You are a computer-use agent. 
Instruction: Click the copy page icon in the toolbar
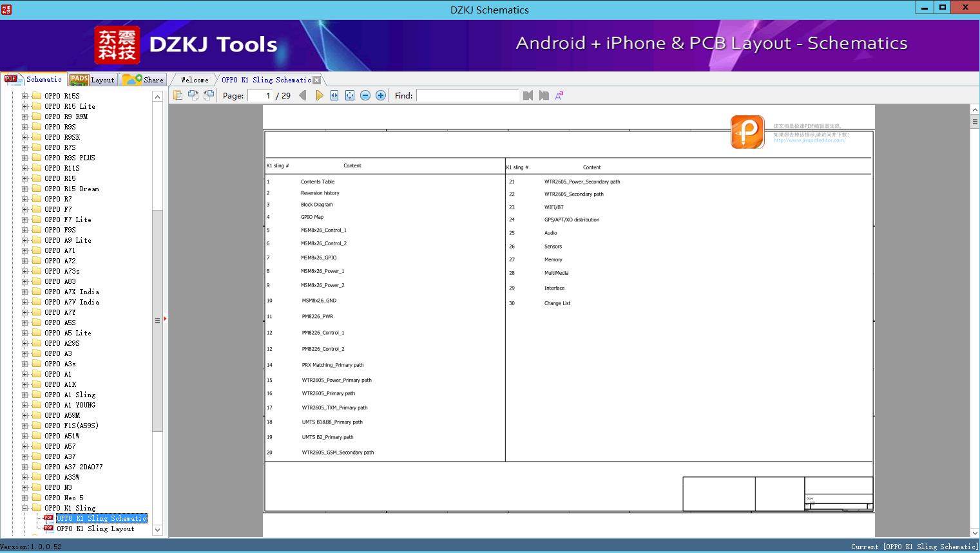[178, 95]
